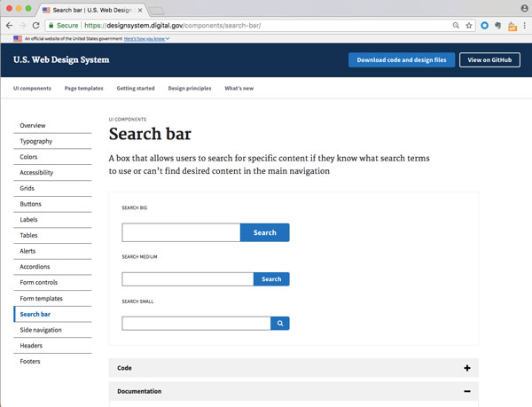The image size is (532, 407).
Task: Click the UI COMPONENTS breadcrumb label
Action: tap(128, 120)
